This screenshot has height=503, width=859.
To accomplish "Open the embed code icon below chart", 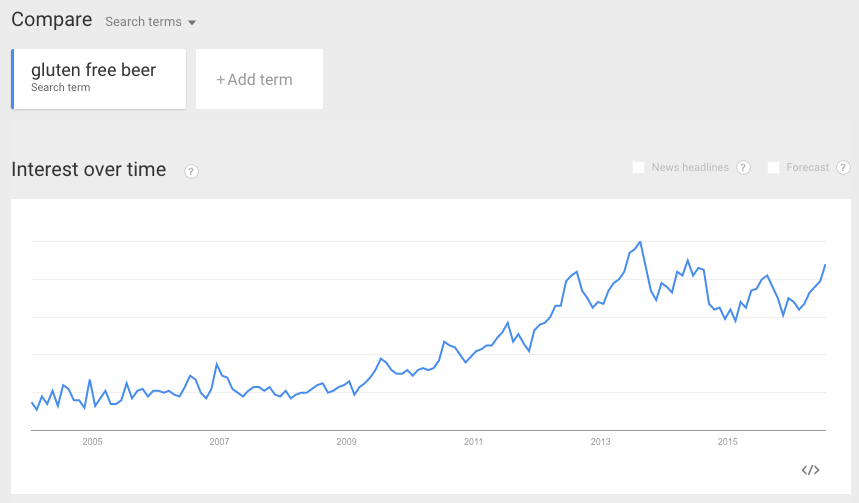I will coord(810,470).
